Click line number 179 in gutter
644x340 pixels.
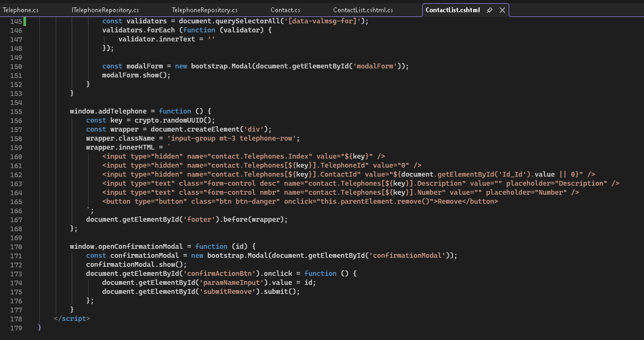[16, 328]
